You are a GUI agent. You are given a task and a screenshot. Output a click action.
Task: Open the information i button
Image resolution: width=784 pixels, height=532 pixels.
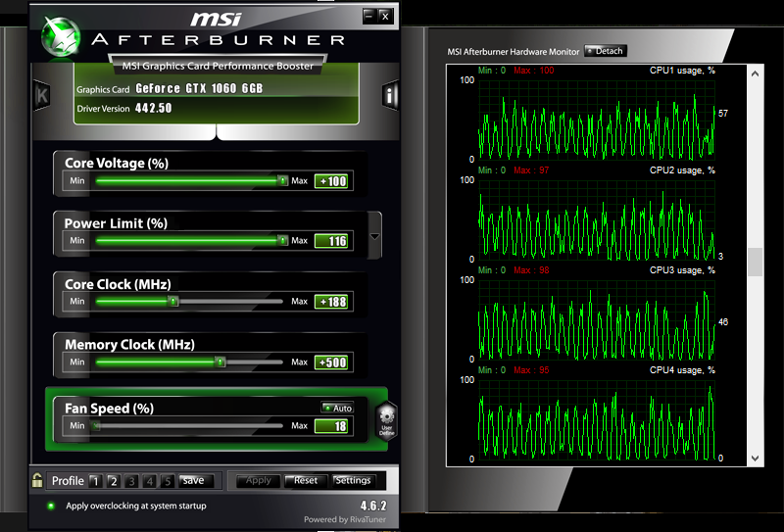[x=390, y=95]
